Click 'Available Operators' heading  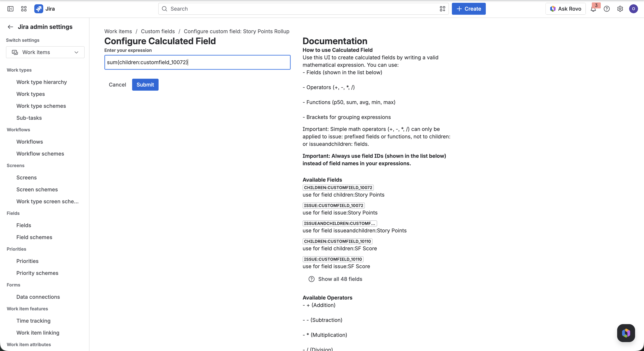pos(327,298)
